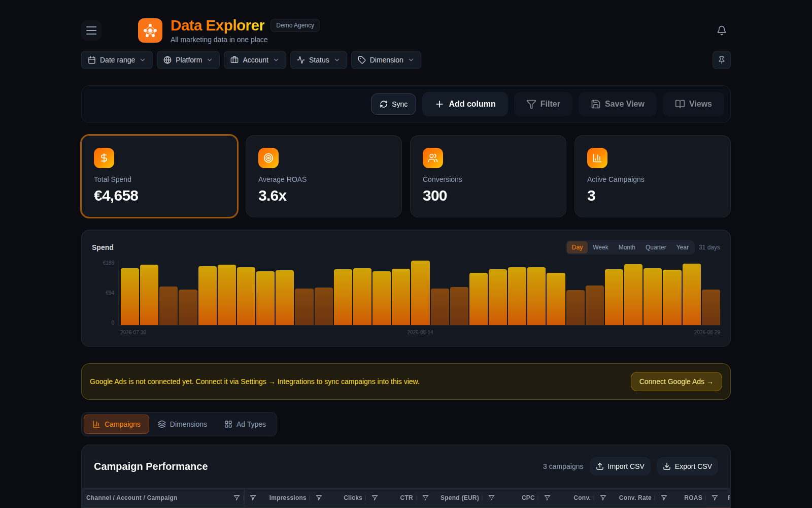Click the "Campaign Performance" heading
The width and height of the screenshot is (812, 508).
(151, 466)
